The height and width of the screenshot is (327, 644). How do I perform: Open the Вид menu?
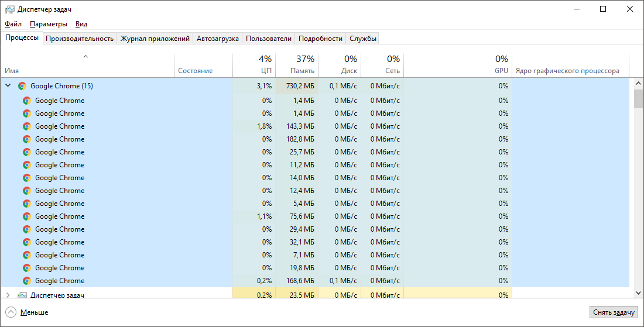[81, 24]
